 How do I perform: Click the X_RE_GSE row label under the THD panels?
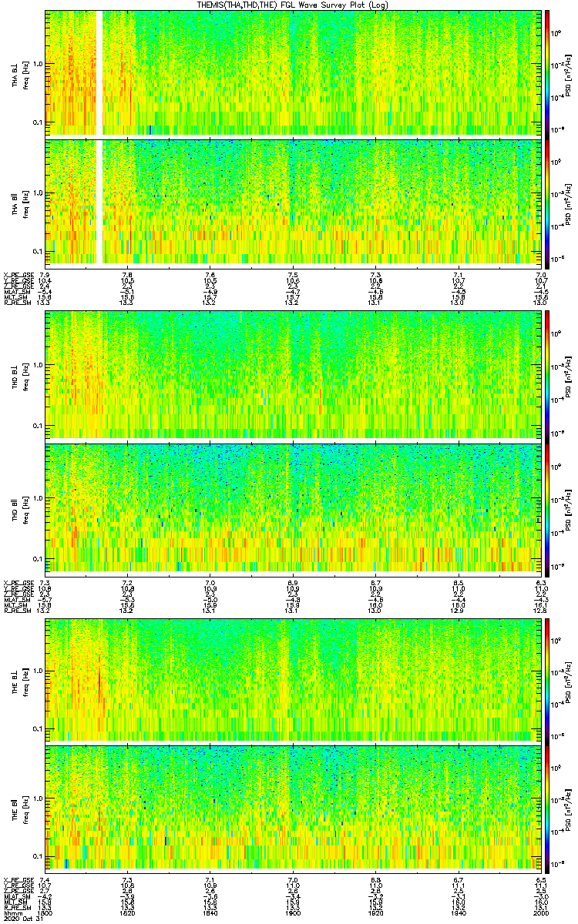(18, 582)
